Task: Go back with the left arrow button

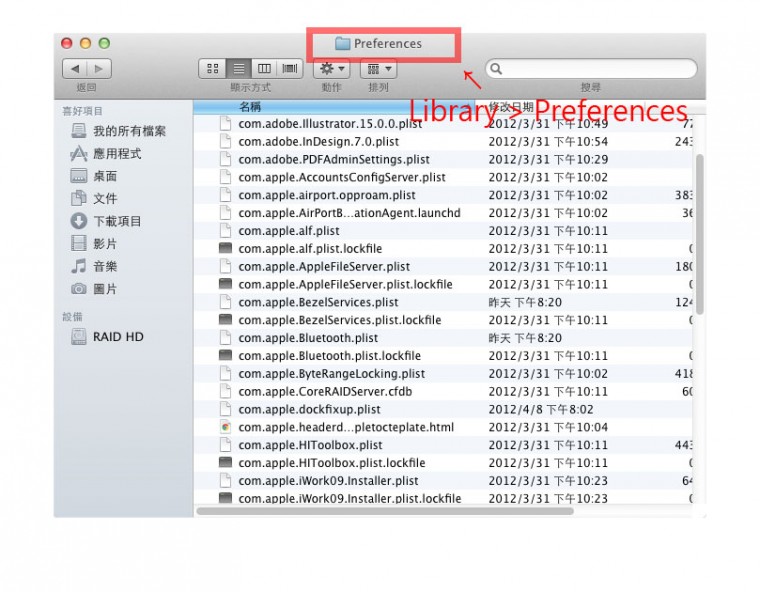Action: pos(75,69)
